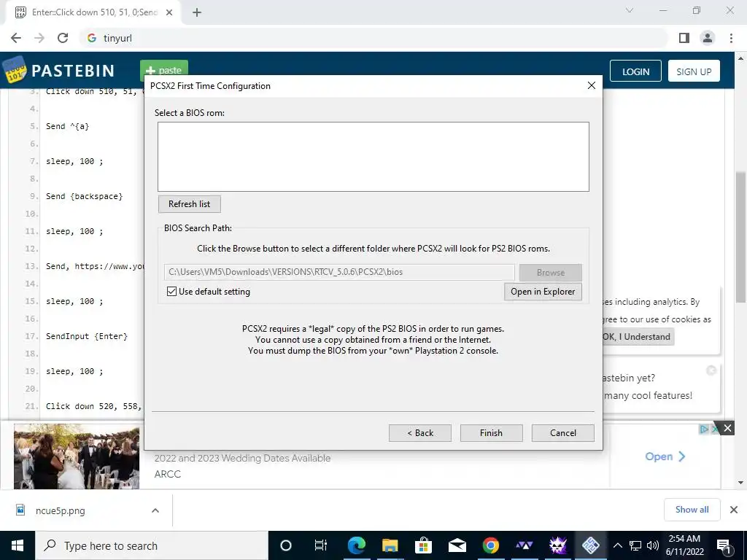Open Task View on taskbar

point(321,545)
